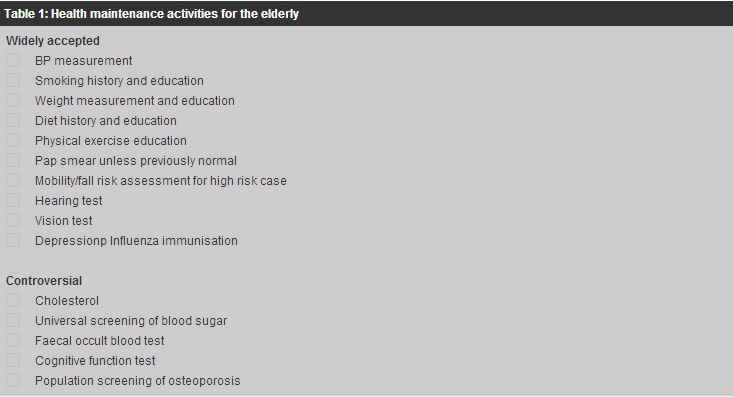Tick Faecal occult blood test checkbox
Viewport: 733px width, 397px height.
point(13,340)
